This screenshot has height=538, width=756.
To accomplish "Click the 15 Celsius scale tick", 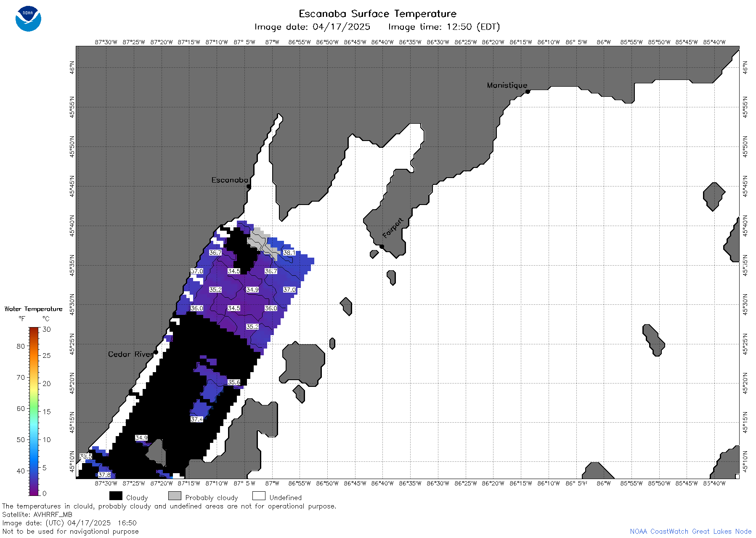I will [47, 412].
